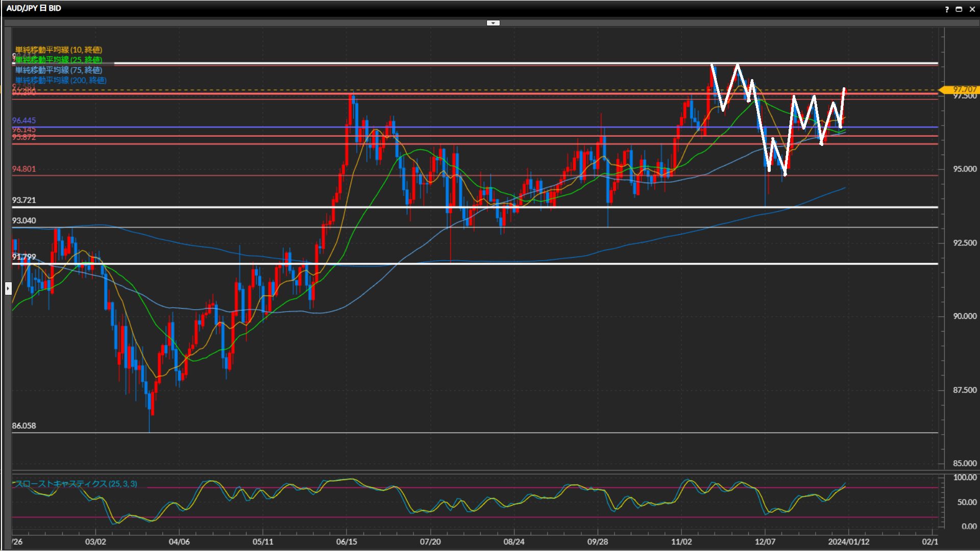Select the orange SMA (10) indicator label
The height and width of the screenshot is (551, 980).
coord(59,49)
